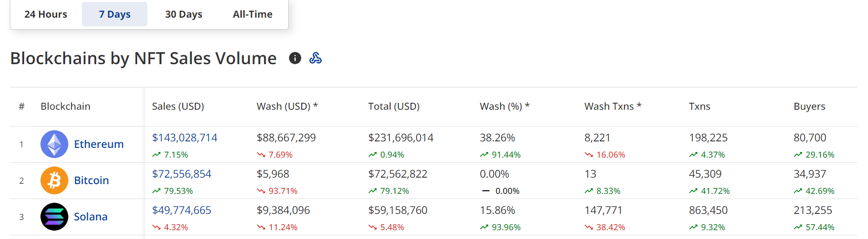868x239 pixels.
Task: Click the info icon beside the title
Action: 295,58
